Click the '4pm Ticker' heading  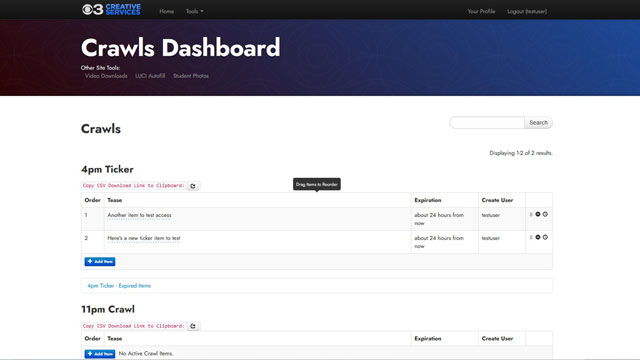pos(107,169)
